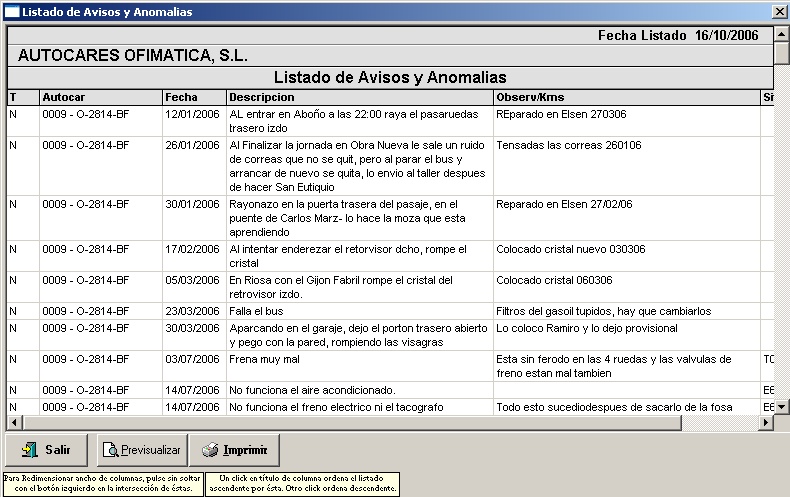Screen dimensions: 790x497
Task: Sort list by the Fecha column header
Action: (x=194, y=97)
